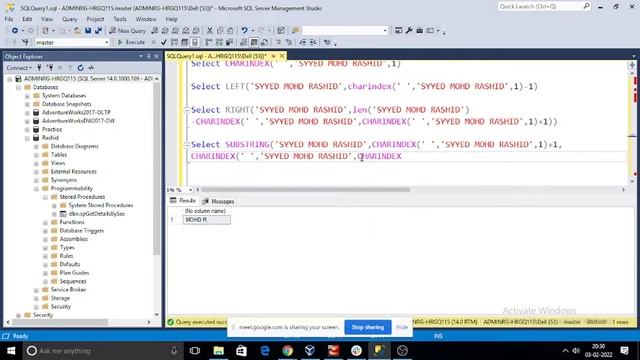
Task: Close the SQLQuery1.sql document tab
Action: 282,56
